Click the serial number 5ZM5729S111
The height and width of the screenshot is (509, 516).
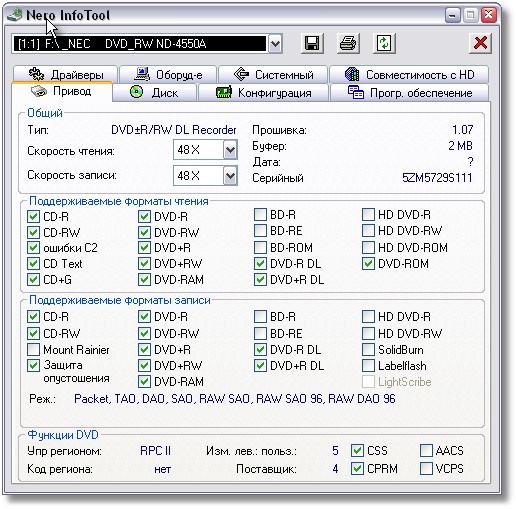pos(437,178)
